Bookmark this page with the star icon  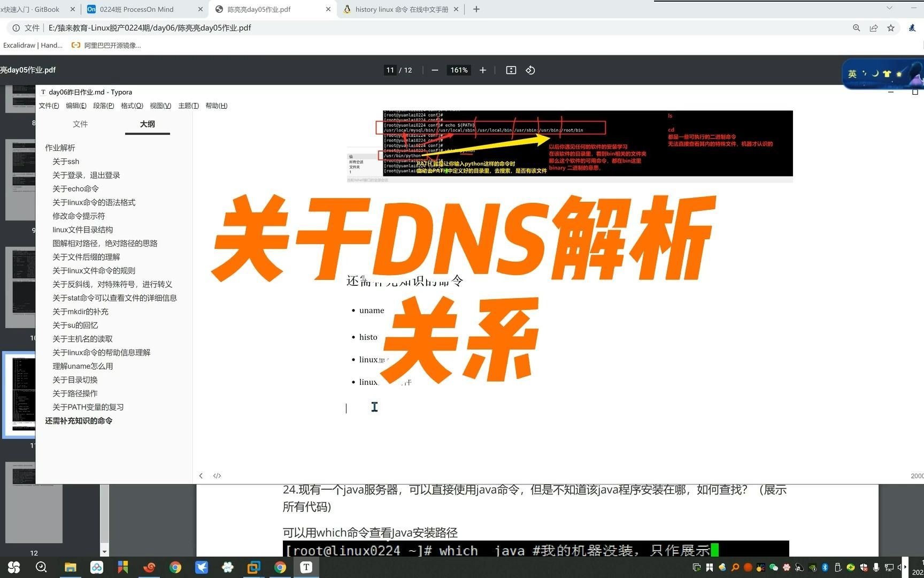click(891, 28)
